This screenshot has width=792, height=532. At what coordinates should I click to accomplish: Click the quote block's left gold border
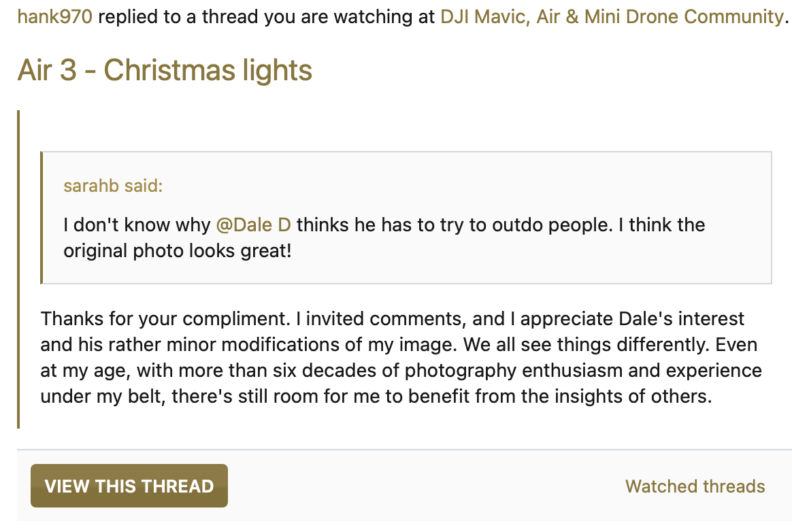point(42,217)
